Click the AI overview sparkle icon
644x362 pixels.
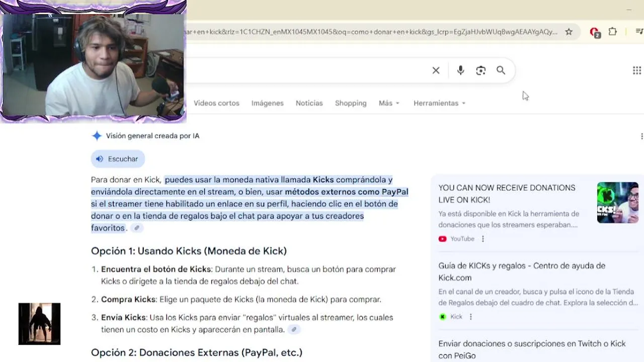[97, 136]
